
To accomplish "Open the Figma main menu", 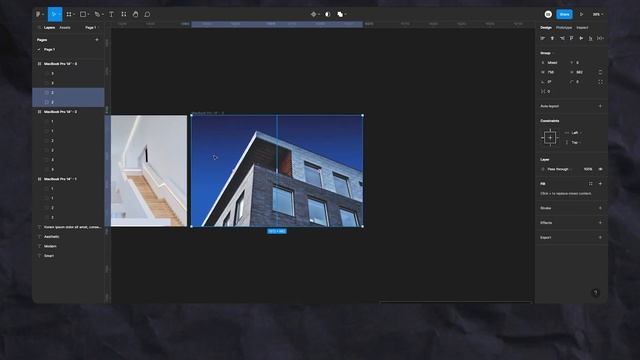I will [39, 14].
